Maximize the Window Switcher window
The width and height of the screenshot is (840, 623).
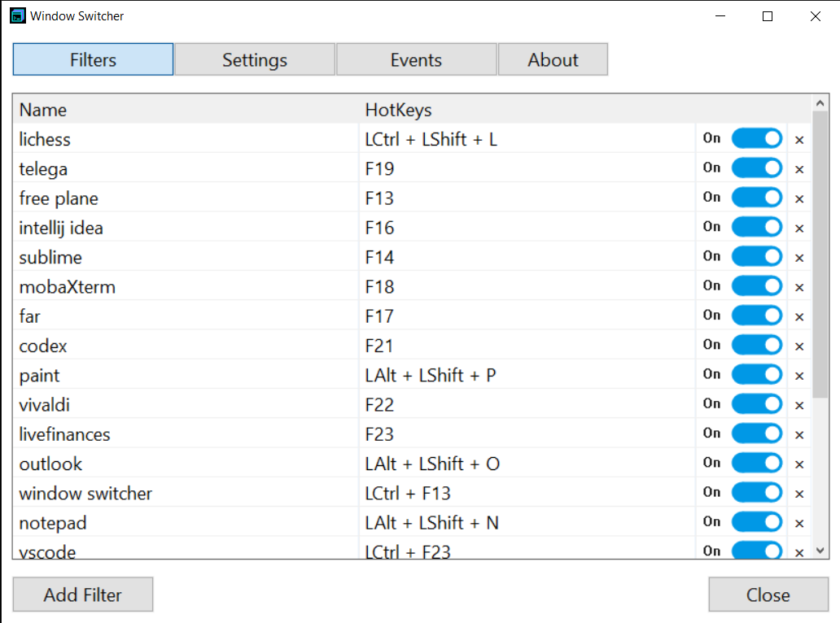coord(767,16)
